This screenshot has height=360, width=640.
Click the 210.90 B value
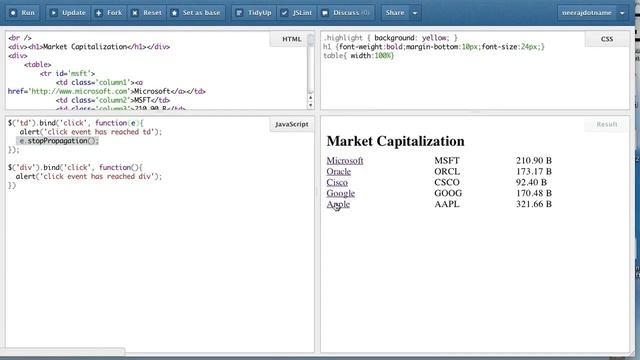coord(533,160)
